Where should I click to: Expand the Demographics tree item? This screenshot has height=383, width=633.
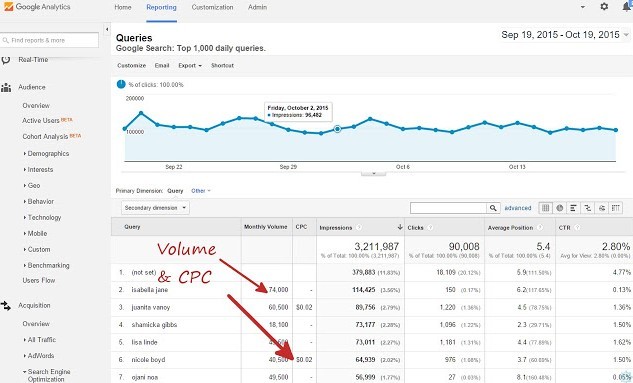pyautogui.click(x=46, y=153)
